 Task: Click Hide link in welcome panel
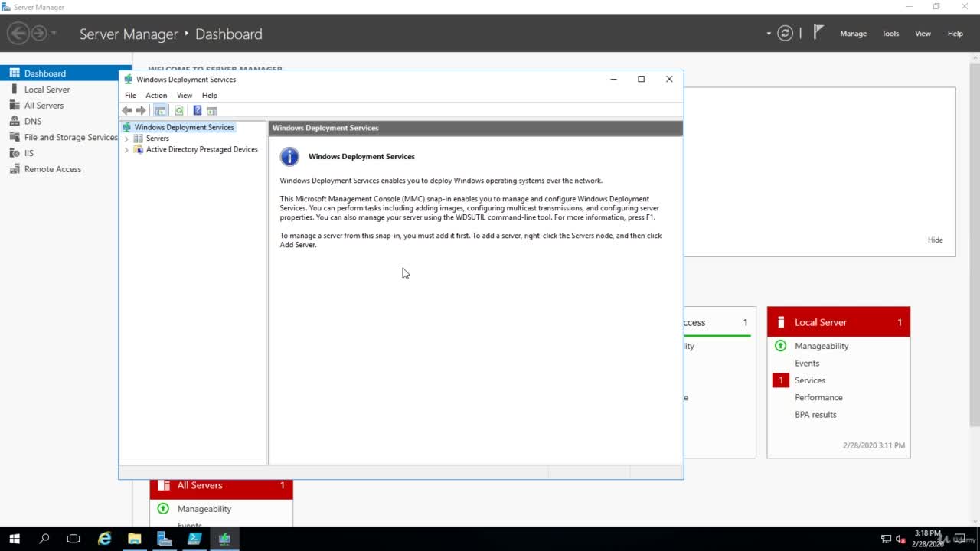[x=936, y=240]
